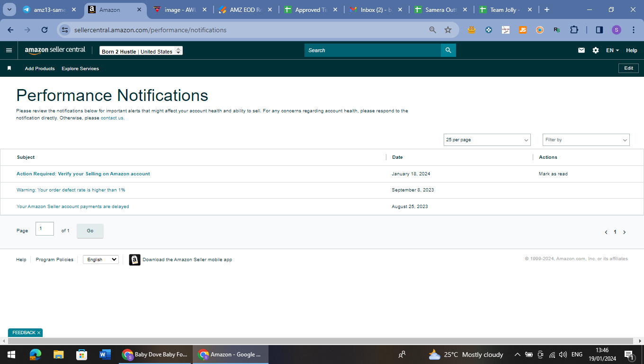
Task: Dismiss the Feedback widget with its X
Action: click(x=39, y=333)
